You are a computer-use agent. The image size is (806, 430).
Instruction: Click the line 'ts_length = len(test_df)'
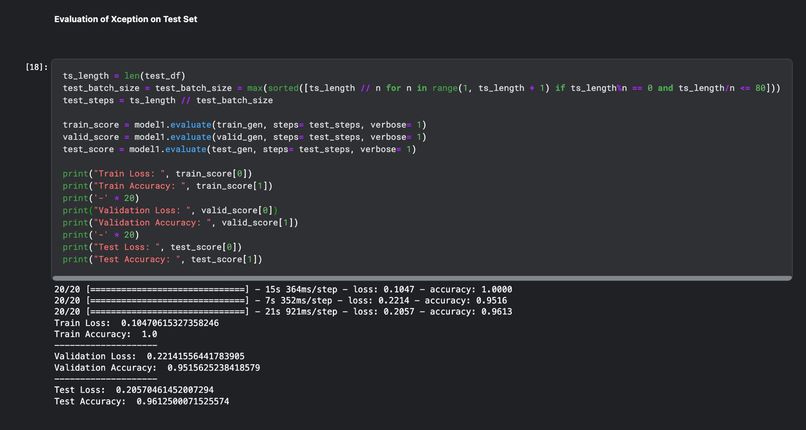tap(124, 76)
